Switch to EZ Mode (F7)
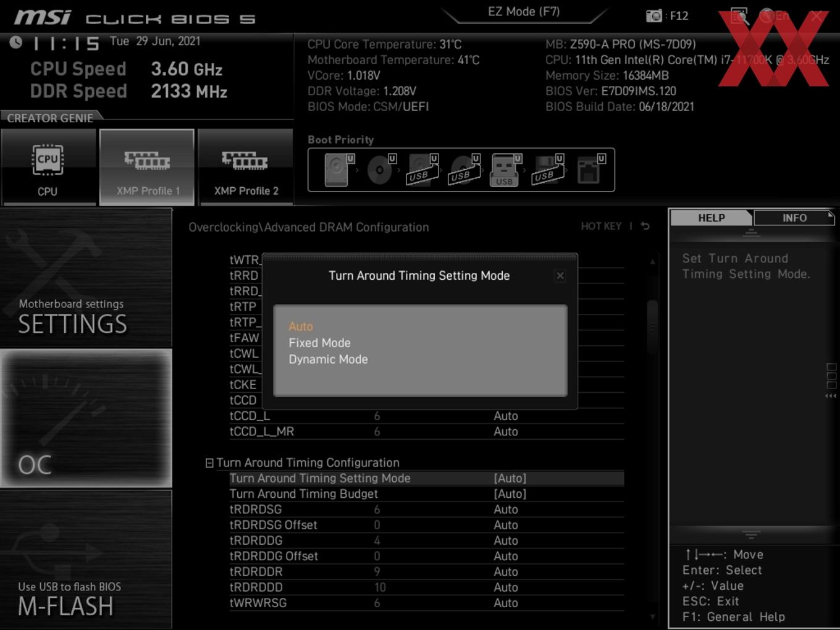The image size is (840, 630). [524, 12]
